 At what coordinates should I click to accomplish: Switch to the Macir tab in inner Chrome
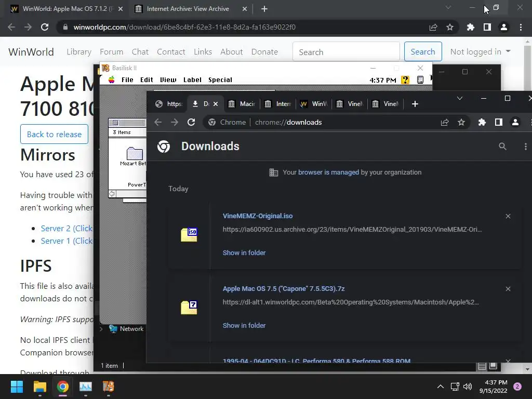242,104
